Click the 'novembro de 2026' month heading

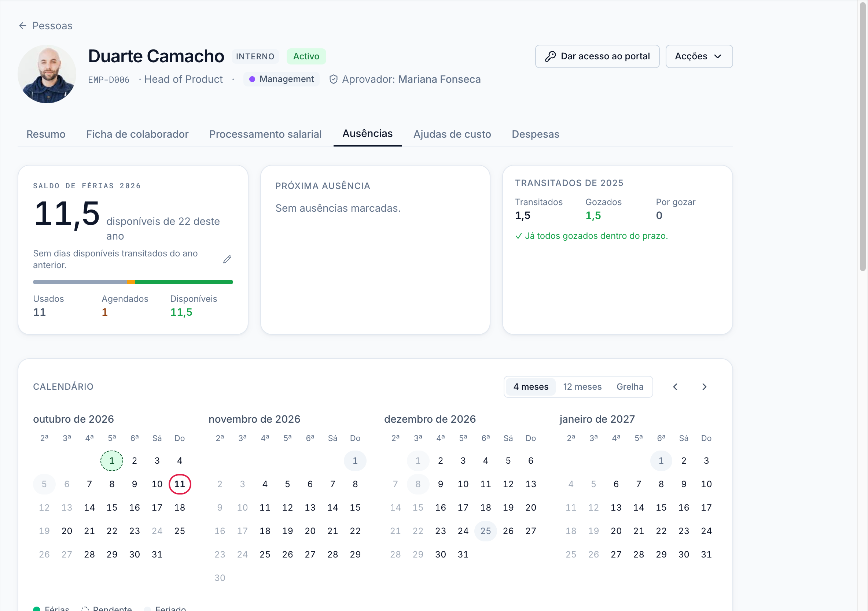pos(254,419)
